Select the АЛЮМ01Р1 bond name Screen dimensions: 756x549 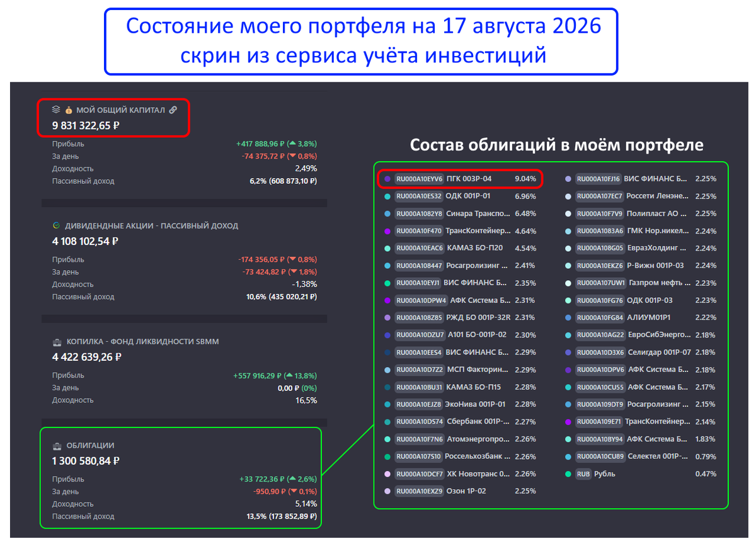coord(648,317)
